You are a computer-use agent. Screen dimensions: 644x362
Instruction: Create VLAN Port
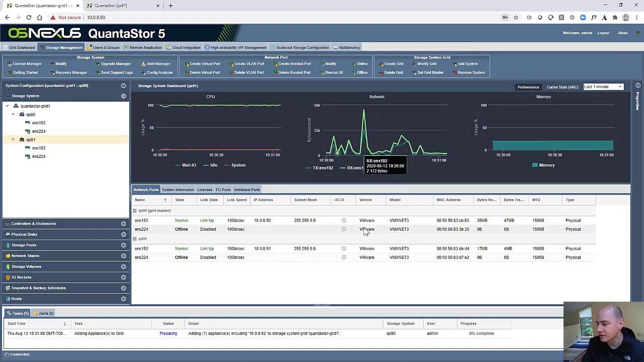point(246,64)
